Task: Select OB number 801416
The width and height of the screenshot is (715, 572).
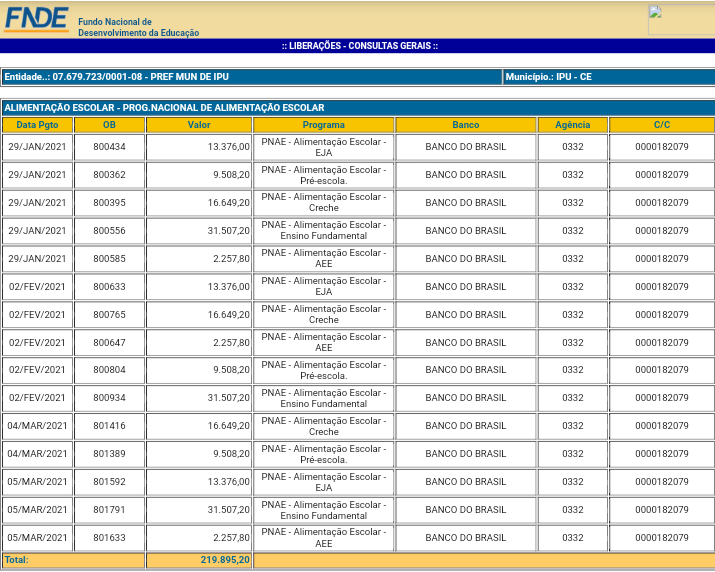Action: click(x=109, y=426)
